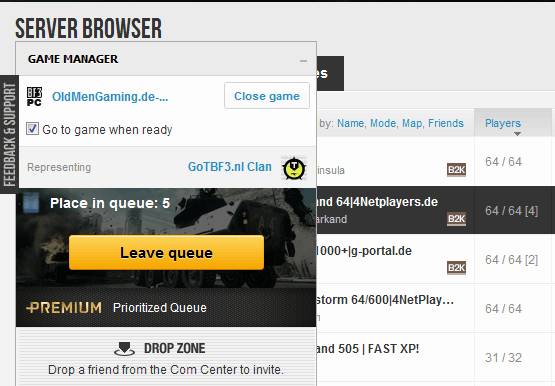555x386 pixels.
Task: Open the GoTBF3.nl Clan link
Action: (230, 167)
